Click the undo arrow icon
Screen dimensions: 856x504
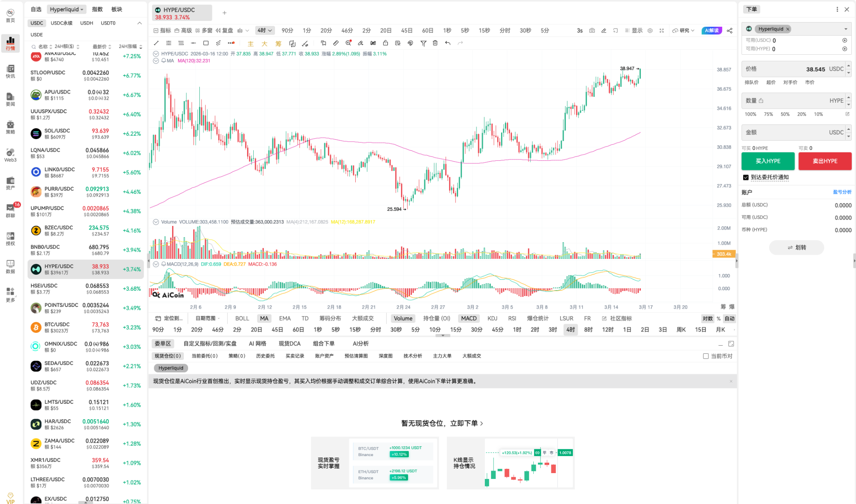pos(448,43)
